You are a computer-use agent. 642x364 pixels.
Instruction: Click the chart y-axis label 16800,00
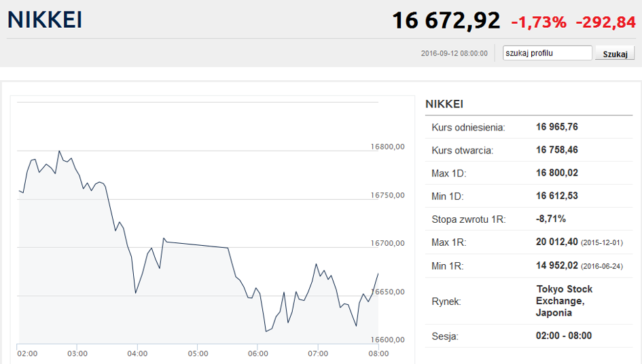387,147
